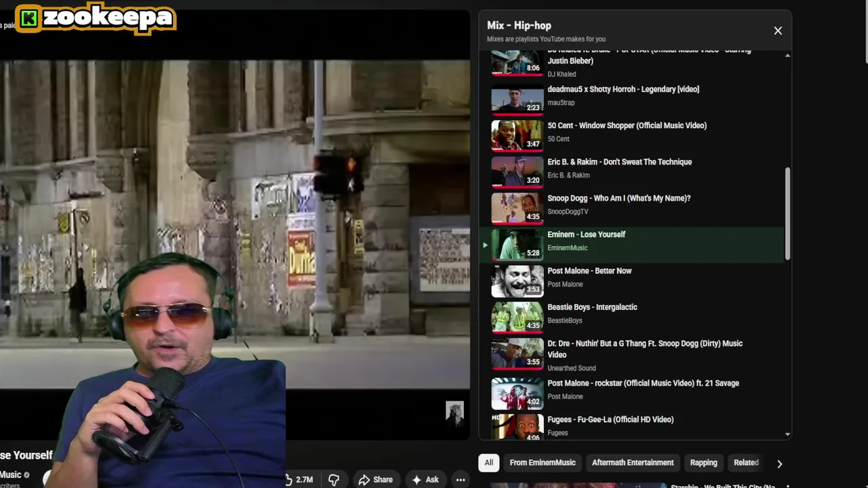
Task: Click title 'Fugees - Fu-Gee-La (Official HD Video)'
Action: tap(610, 420)
